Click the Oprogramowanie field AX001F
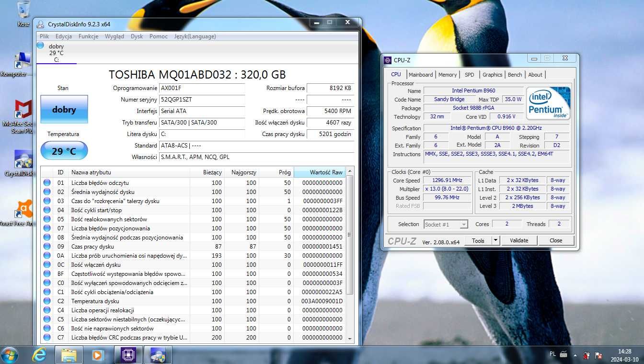Viewport: 644px width, 364px height. (202, 88)
